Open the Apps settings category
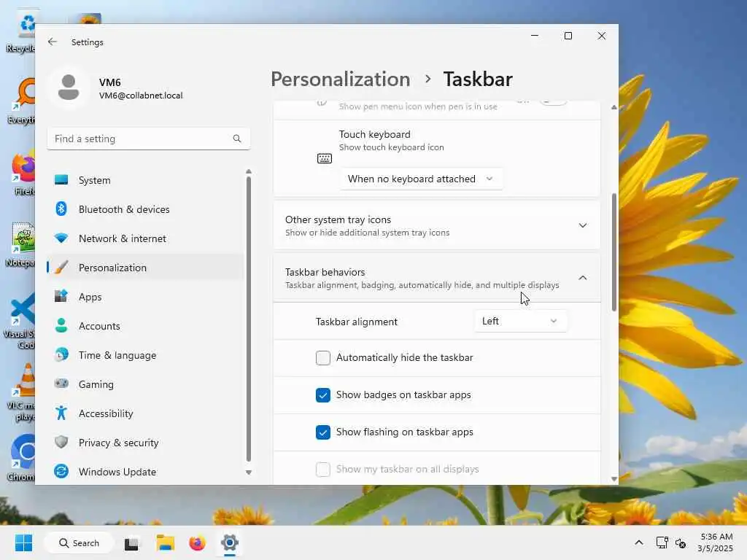Viewport: 747px width, 560px height. tap(146, 297)
